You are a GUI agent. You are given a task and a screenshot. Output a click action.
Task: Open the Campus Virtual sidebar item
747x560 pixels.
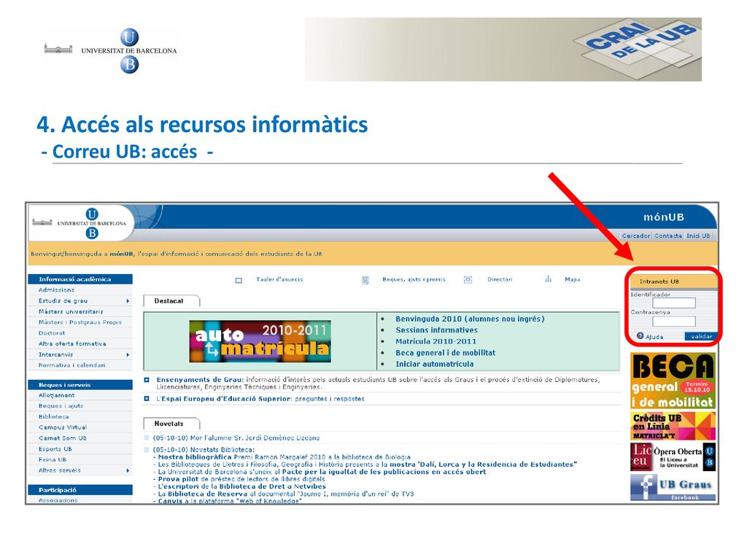pyautogui.click(x=63, y=427)
